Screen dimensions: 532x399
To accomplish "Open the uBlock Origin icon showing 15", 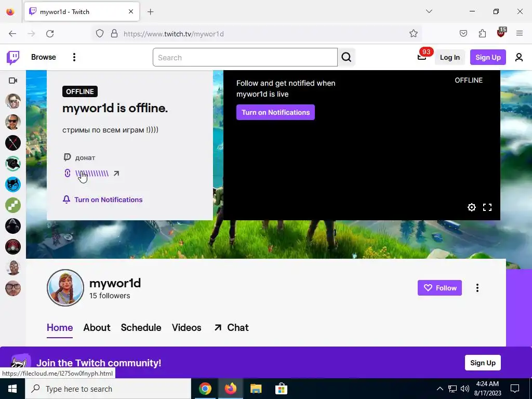I will (x=501, y=33).
